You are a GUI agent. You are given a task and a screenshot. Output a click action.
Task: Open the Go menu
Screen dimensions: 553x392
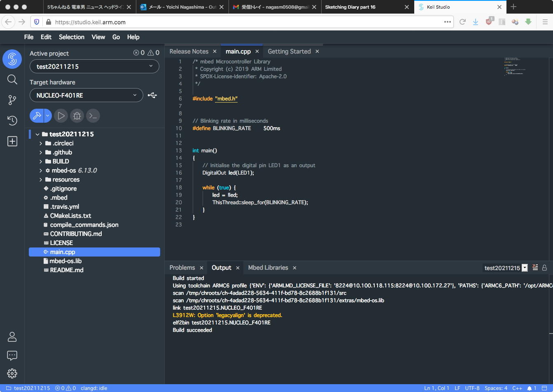116,37
